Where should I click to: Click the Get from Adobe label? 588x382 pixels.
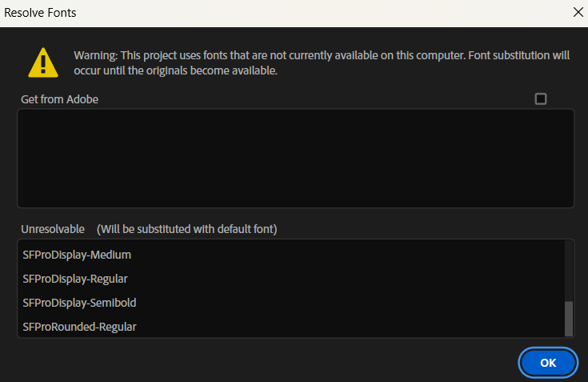tap(60, 99)
